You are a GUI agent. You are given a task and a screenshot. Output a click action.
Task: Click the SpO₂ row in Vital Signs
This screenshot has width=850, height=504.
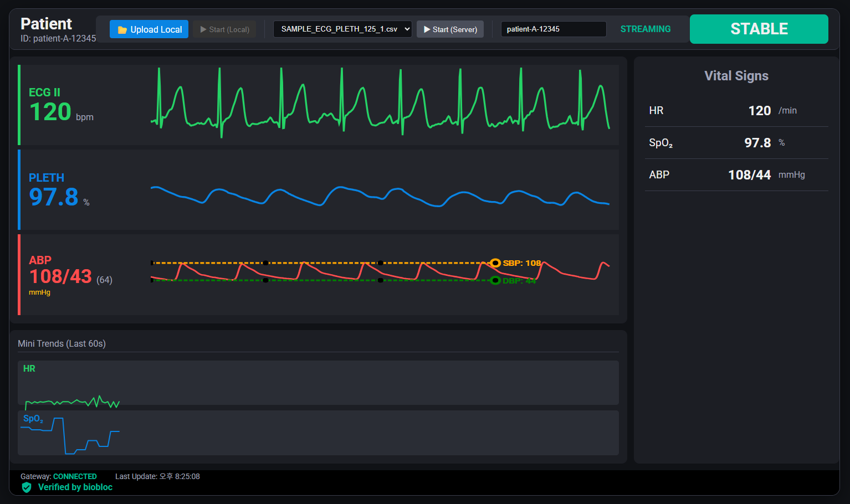coord(736,143)
